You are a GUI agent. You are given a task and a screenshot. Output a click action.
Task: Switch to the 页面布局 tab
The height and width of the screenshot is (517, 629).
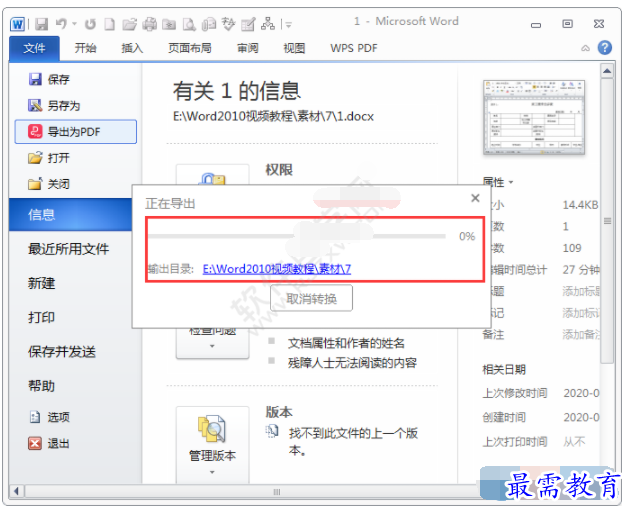coord(190,49)
